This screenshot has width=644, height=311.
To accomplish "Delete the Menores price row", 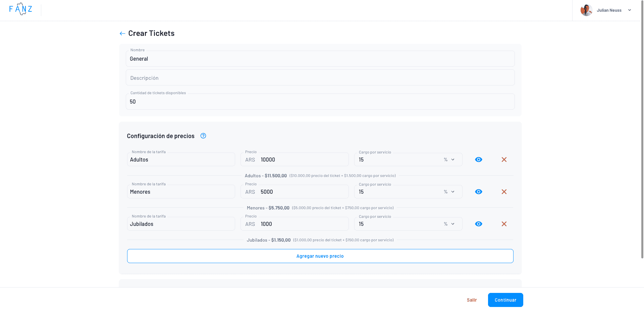I will (504, 192).
